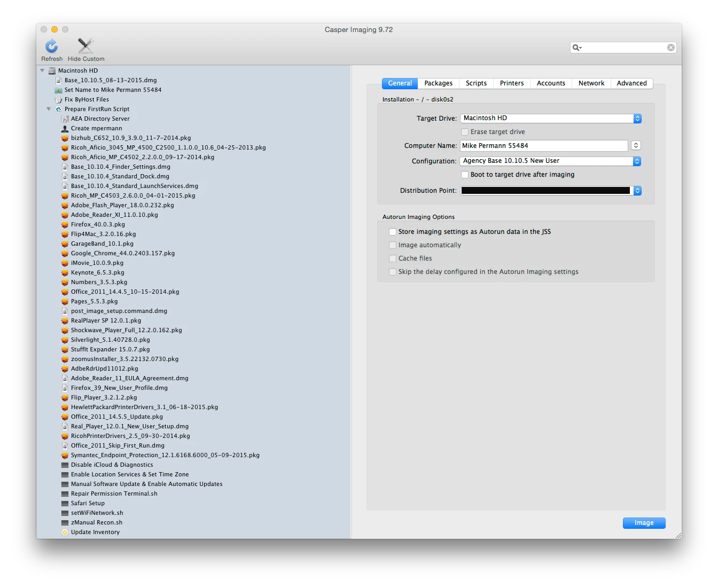Screen dimensions: 718x588
Task: Switch to the Printers tab
Action: [511, 83]
